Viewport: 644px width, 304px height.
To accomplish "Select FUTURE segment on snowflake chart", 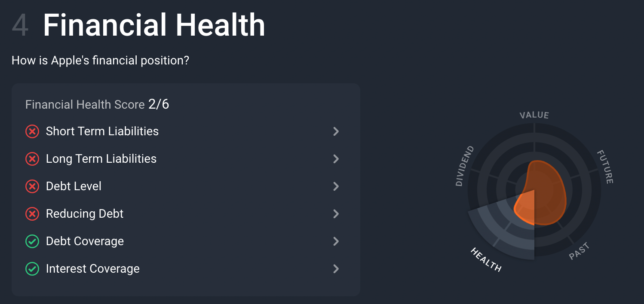I will (x=604, y=167).
